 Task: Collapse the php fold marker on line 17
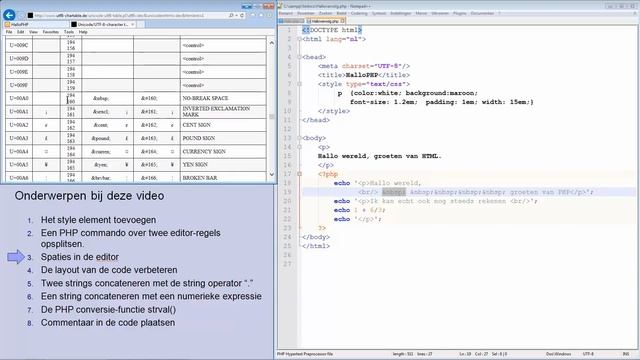tap(299, 174)
